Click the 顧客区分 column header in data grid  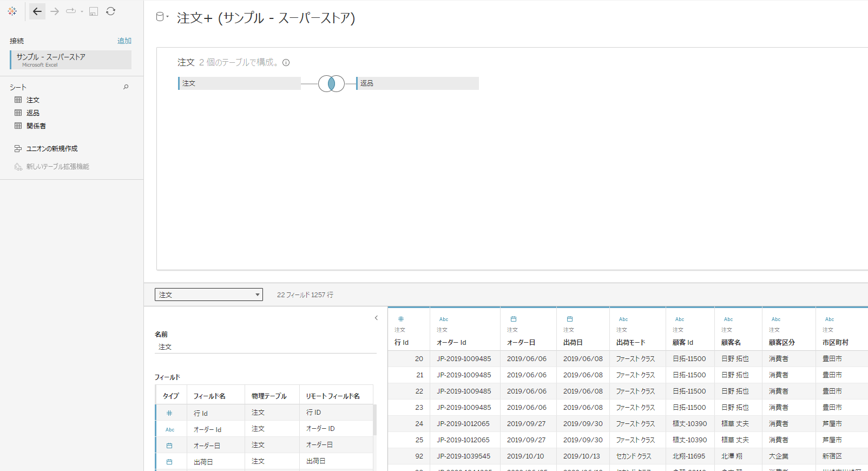click(782, 343)
